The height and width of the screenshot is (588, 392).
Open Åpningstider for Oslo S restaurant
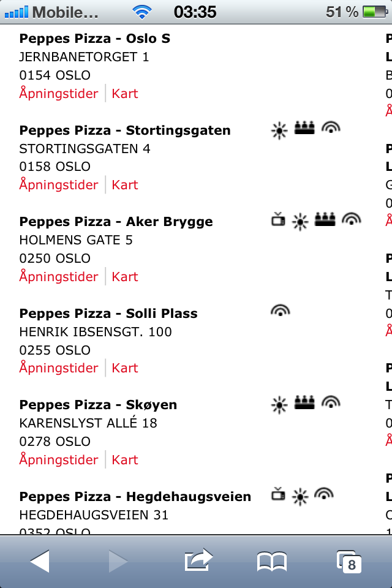coord(59,93)
